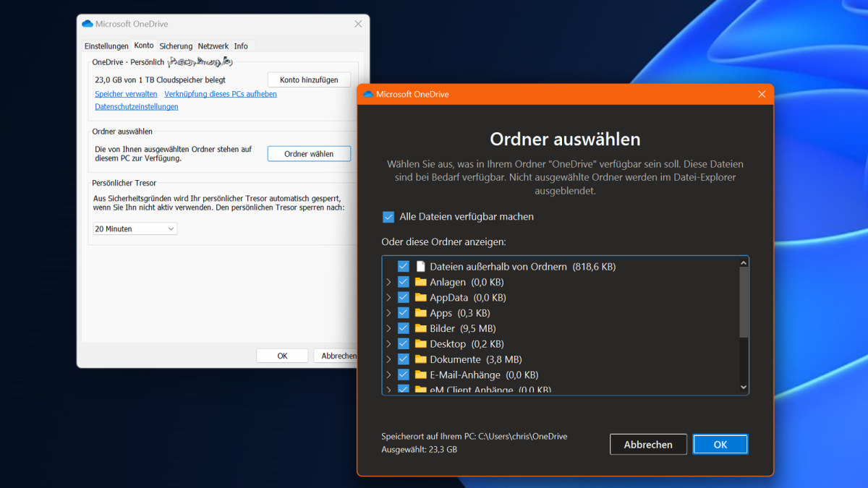Click Verknüpfung dieses PCs aufheben link
868x488 pixels.
[221, 94]
